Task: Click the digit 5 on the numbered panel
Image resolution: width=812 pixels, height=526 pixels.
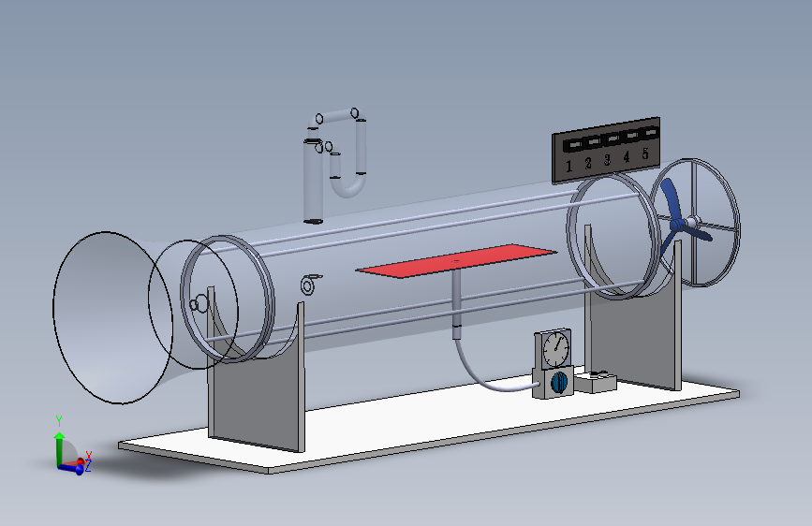Action: [x=645, y=153]
